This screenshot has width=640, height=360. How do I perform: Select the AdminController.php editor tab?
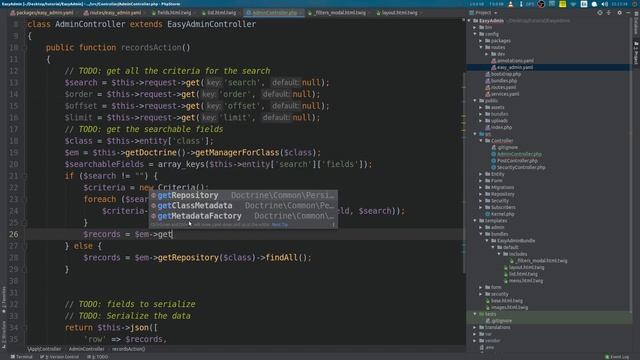(273, 13)
